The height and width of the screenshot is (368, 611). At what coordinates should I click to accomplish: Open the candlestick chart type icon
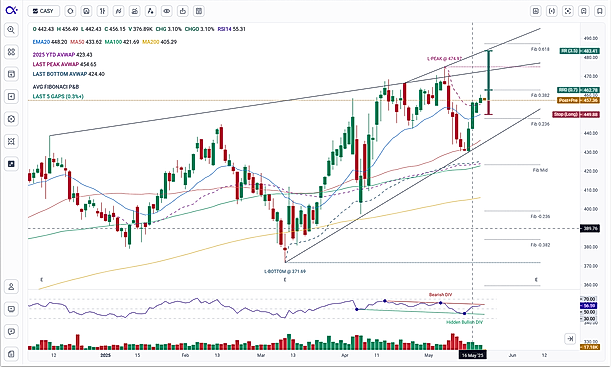(102, 11)
